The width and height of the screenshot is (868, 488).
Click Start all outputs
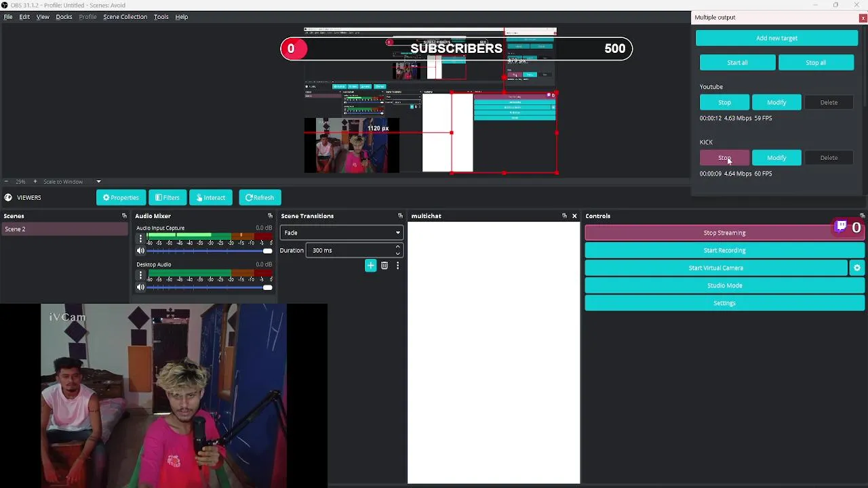737,62
